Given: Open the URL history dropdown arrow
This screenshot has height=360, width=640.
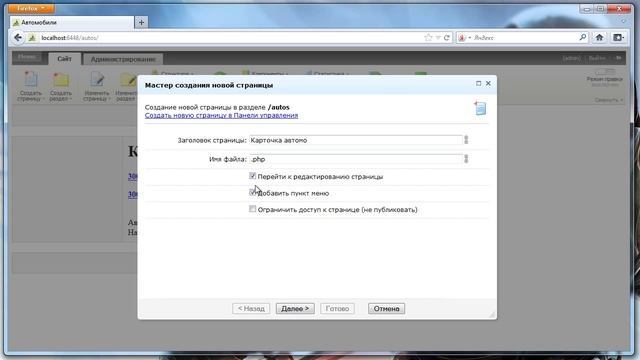Looking at the screenshot, I should (x=438, y=38).
